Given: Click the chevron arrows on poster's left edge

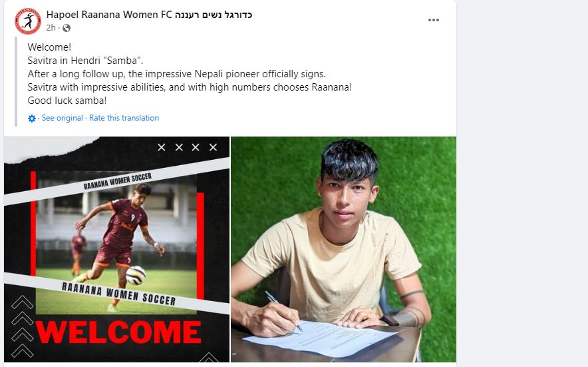Looking at the screenshot, I should pos(22,326).
